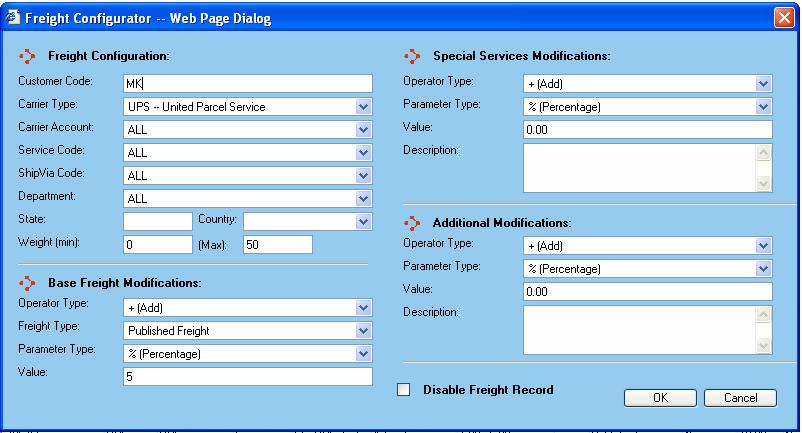The image size is (802, 433).
Task: Focus the Weight (min) input field
Action: tap(157, 244)
